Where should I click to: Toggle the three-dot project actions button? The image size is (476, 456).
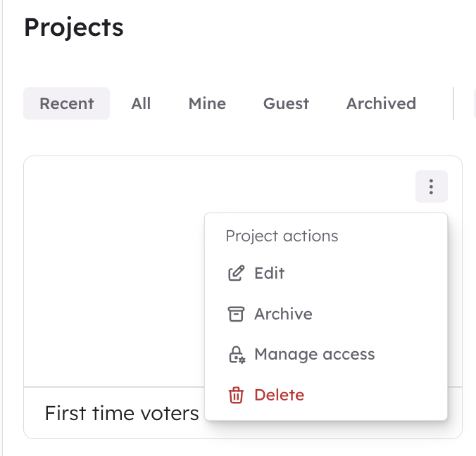coord(432,186)
